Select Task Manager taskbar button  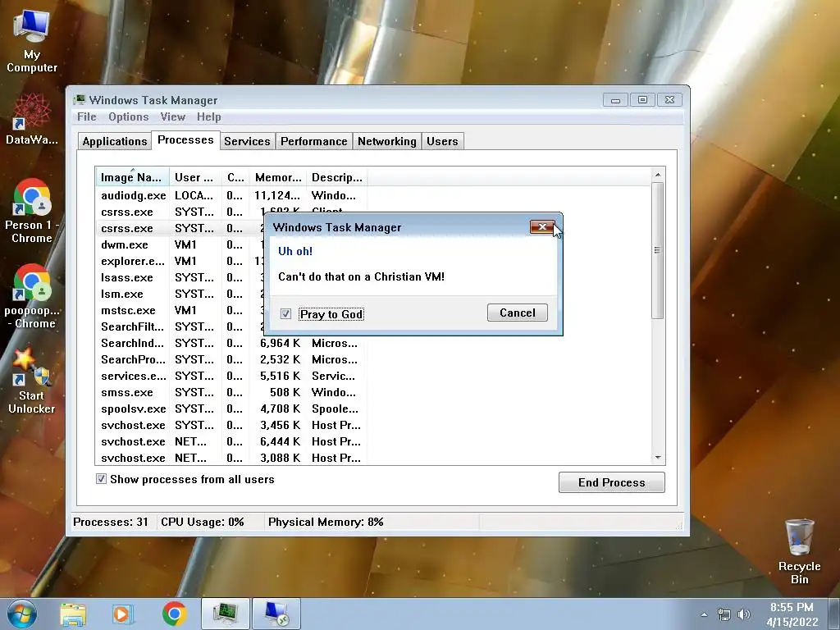point(226,614)
